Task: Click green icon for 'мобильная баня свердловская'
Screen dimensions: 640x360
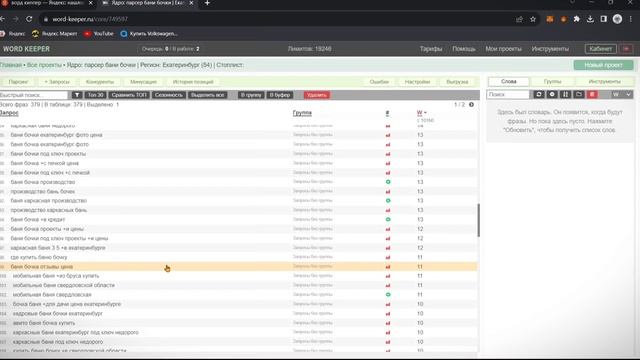Action: click(x=388, y=295)
